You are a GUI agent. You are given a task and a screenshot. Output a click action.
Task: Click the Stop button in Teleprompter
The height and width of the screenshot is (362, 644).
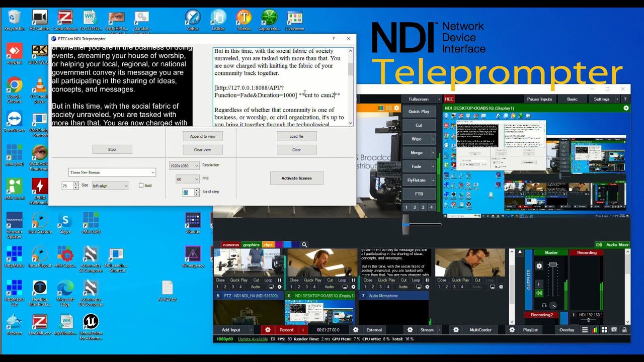pos(112,149)
